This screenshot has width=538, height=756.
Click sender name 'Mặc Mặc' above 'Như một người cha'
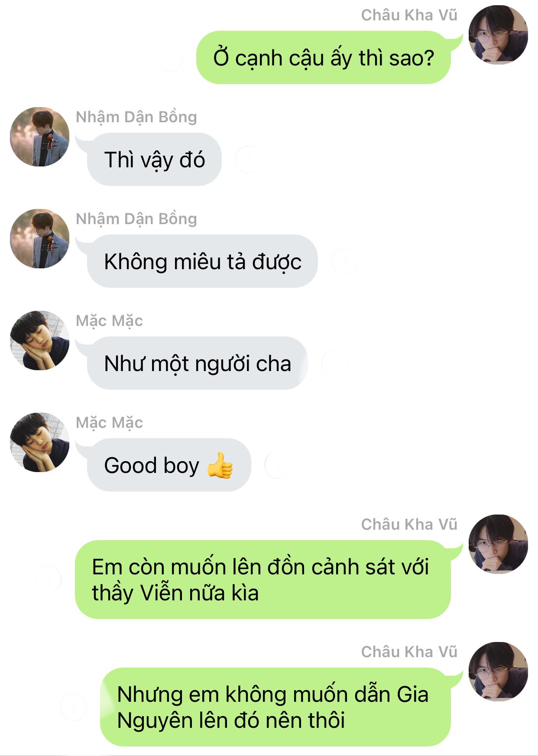[109, 321]
